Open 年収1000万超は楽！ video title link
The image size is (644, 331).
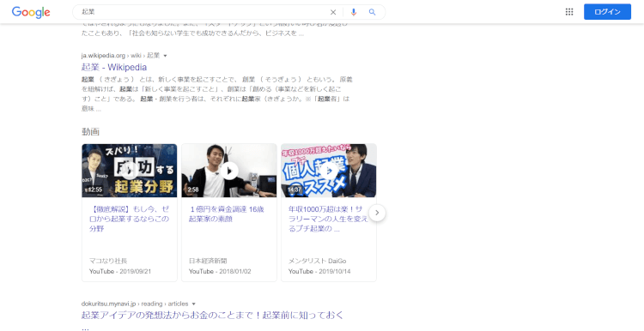(x=328, y=219)
